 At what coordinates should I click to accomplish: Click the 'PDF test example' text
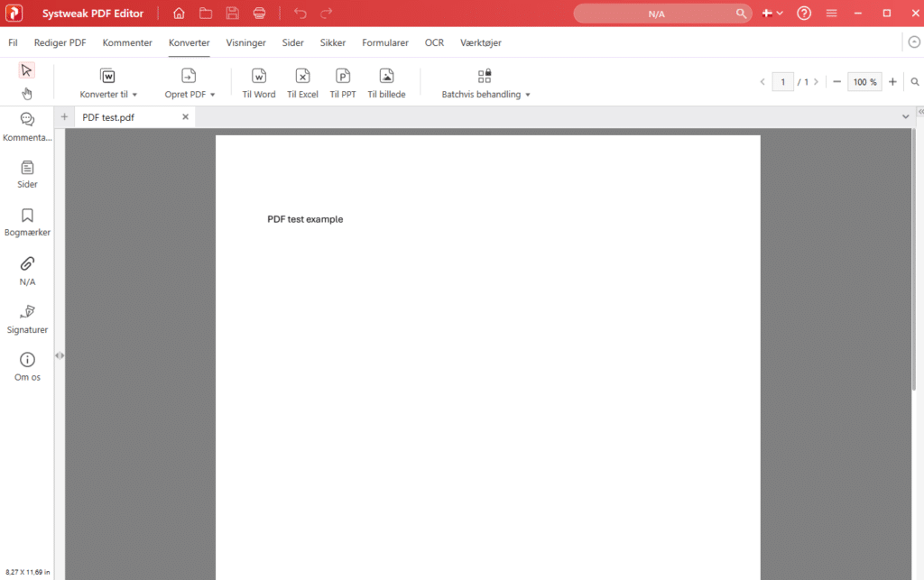pyautogui.click(x=305, y=219)
